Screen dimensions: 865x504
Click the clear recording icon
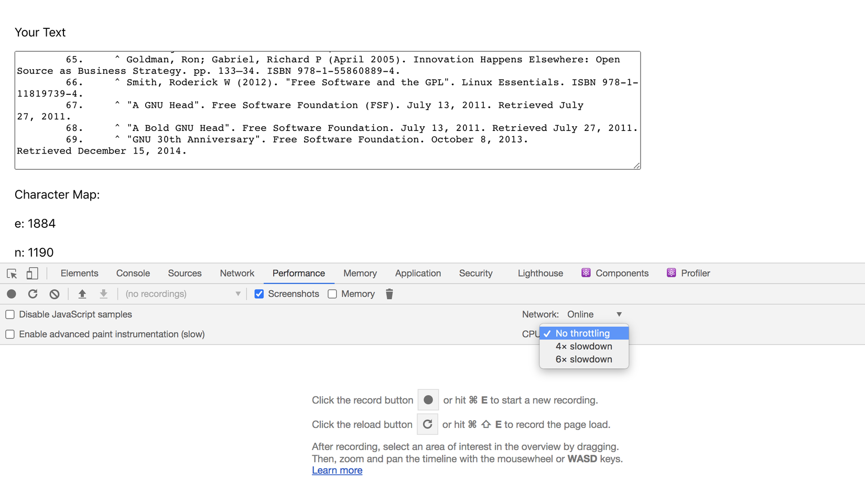click(55, 294)
